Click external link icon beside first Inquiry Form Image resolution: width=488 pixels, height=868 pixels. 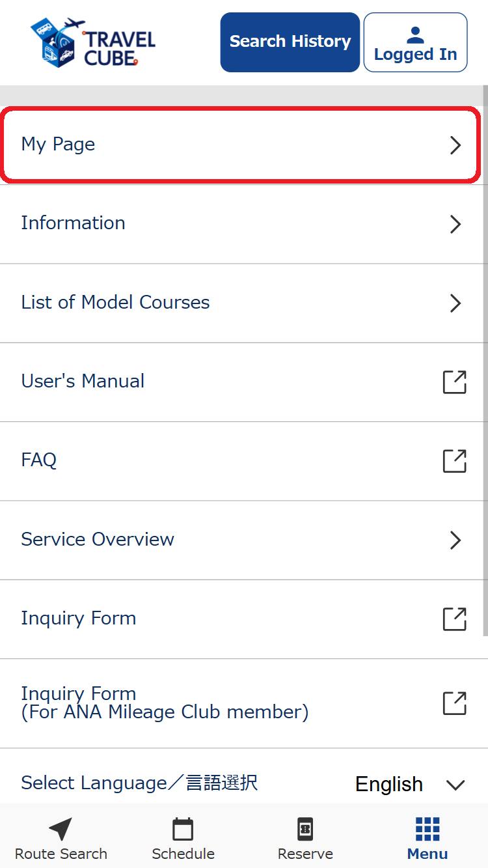pyautogui.click(x=455, y=619)
